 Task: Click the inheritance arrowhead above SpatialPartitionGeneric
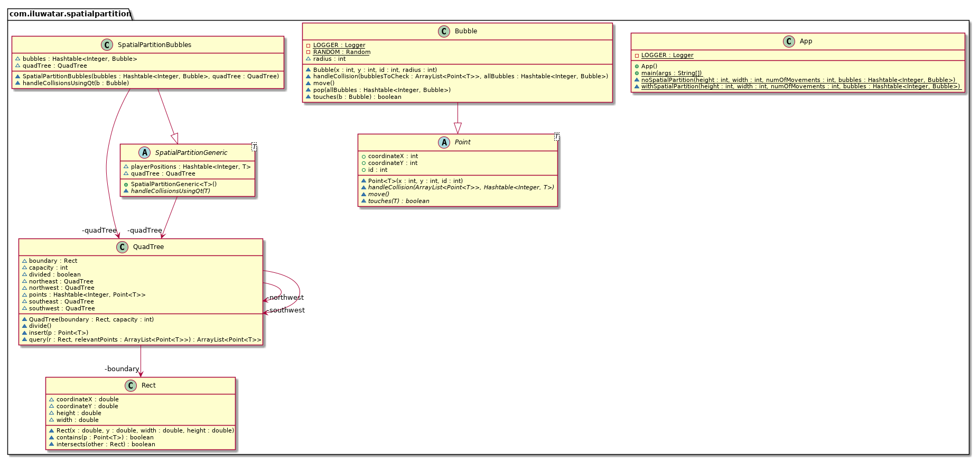coord(174,138)
